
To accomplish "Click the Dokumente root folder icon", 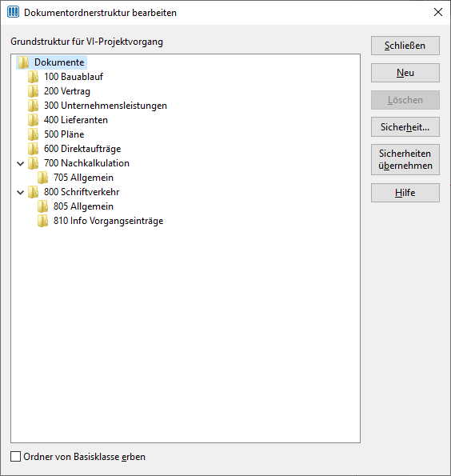I will coord(23,62).
